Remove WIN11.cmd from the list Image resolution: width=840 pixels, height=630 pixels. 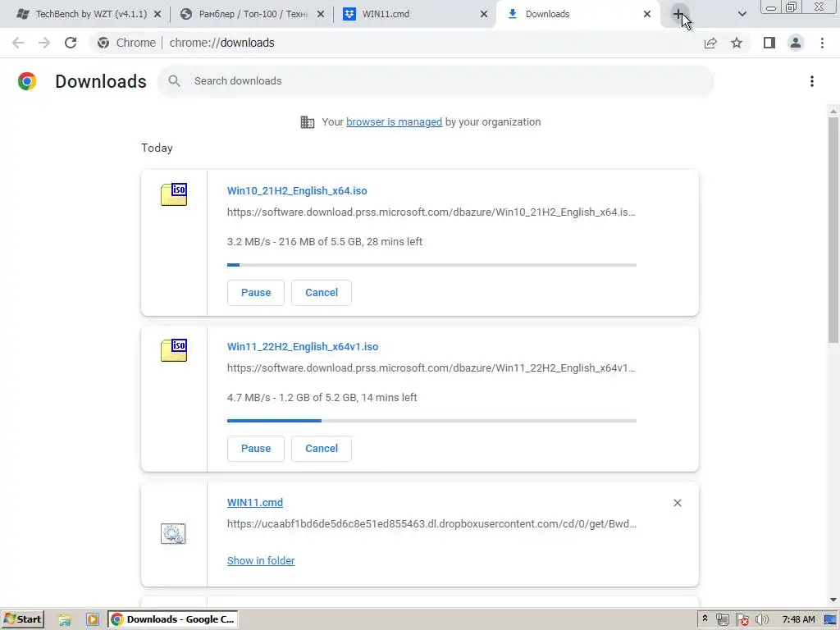click(x=677, y=503)
